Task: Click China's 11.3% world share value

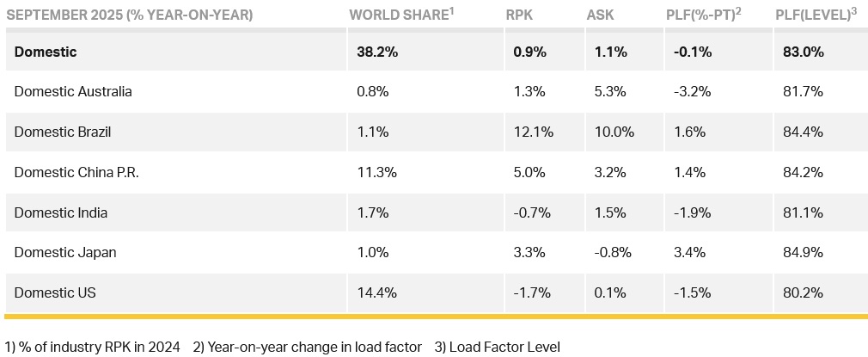Action: point(376,172)
